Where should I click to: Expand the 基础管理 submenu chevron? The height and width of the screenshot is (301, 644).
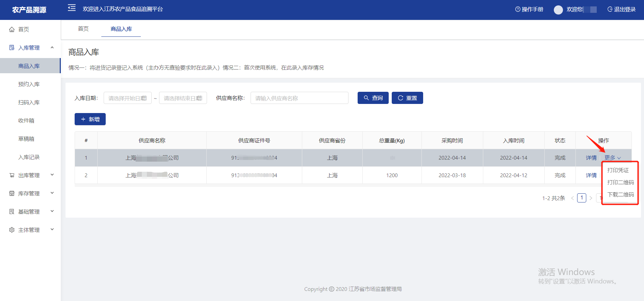(52, 211)
